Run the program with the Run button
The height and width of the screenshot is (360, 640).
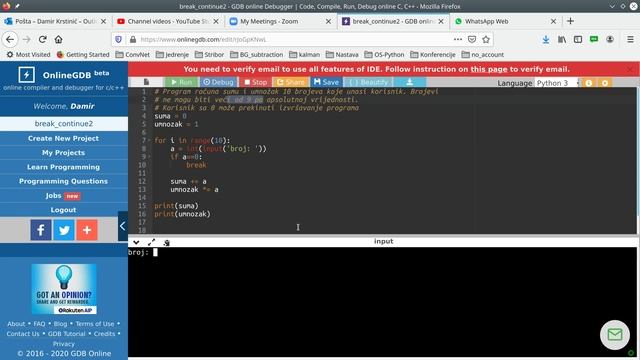pyautogui.click(x=181, y=82)
